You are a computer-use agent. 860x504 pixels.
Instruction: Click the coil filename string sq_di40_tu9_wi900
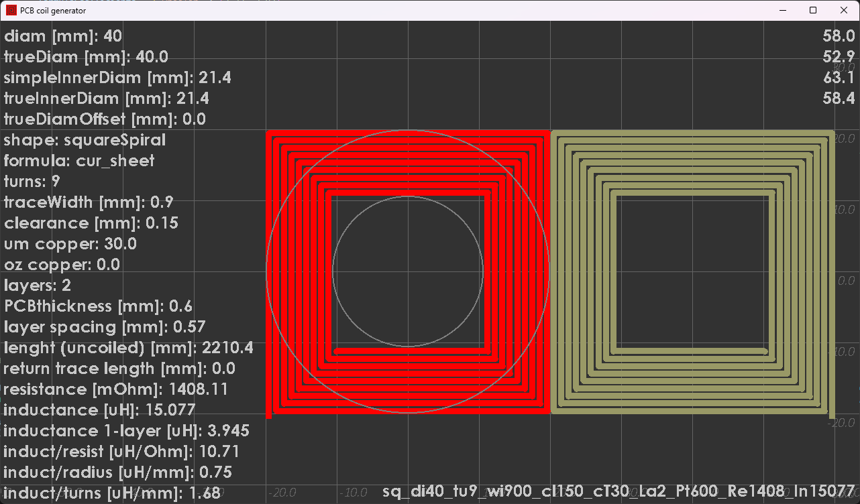click(619, 492)
